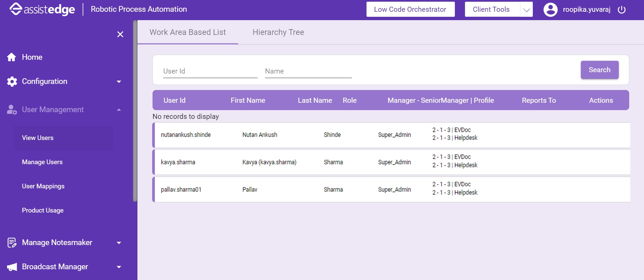Click first name Kavya (kavya.sharma)
The width and height of the screenshot is (644, 280).
coord(269,162)
